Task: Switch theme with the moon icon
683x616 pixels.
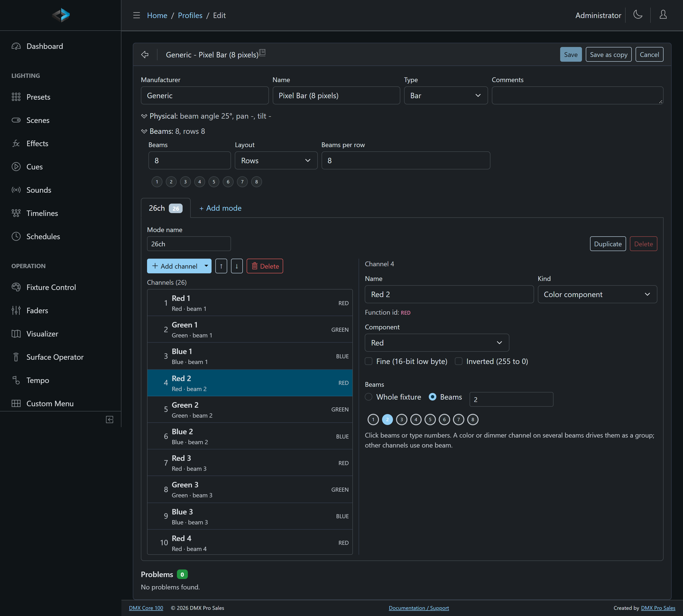Action: tap(638, 14)
